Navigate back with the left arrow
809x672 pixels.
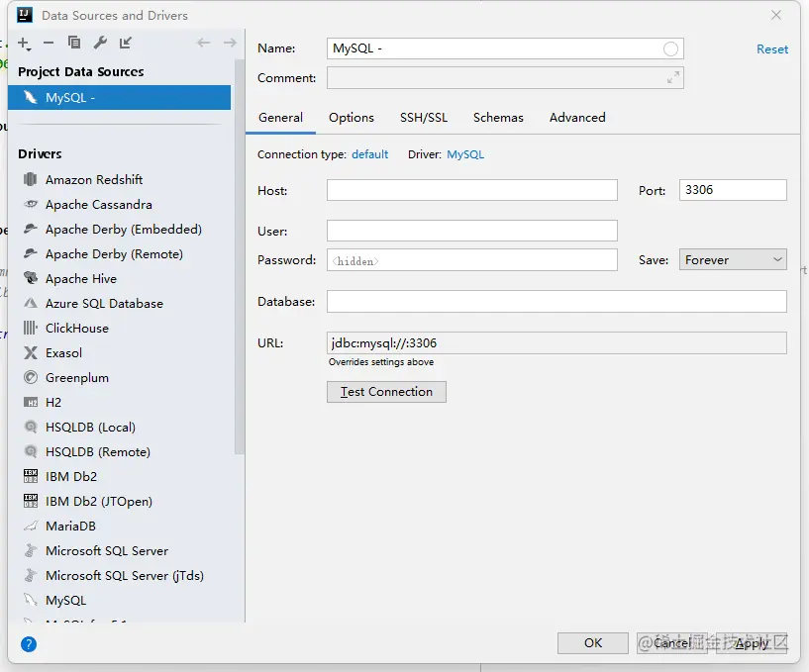pos(204,43)
